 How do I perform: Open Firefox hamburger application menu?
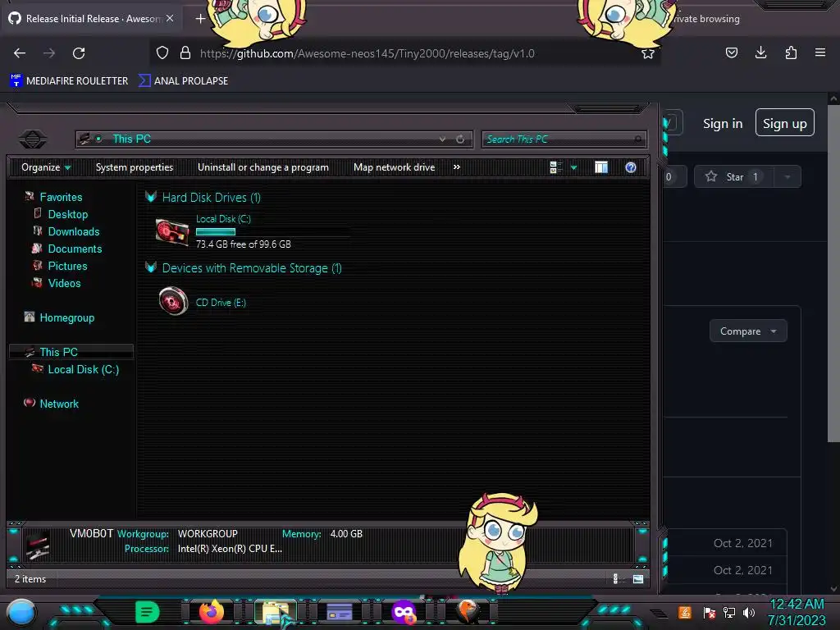[x=820, y=52]
